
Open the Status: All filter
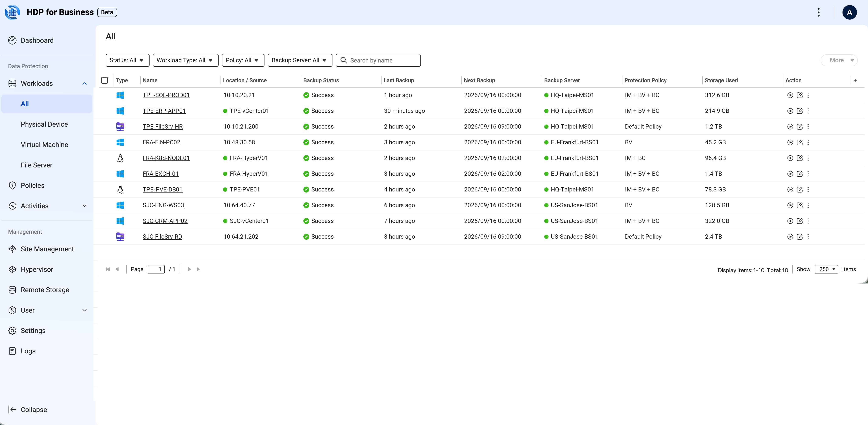click(x=127, y=60)
